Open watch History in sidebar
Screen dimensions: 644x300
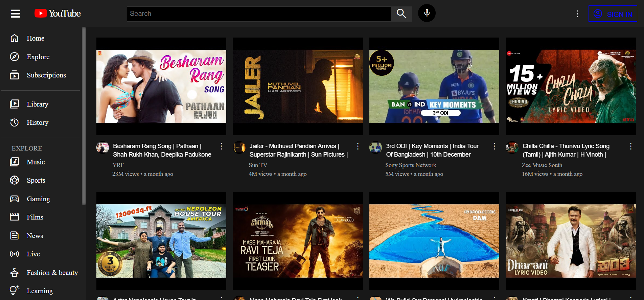37,122
